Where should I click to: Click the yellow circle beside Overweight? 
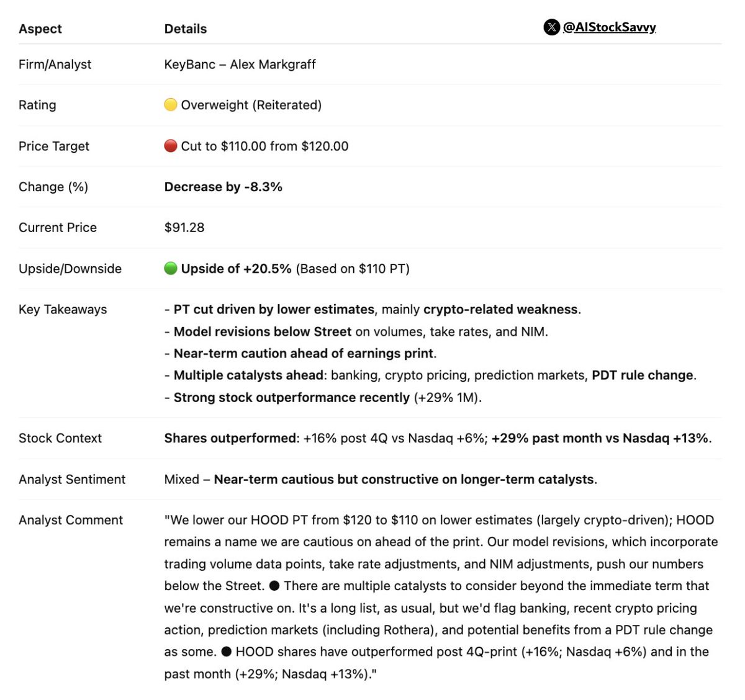click(171, 105)
